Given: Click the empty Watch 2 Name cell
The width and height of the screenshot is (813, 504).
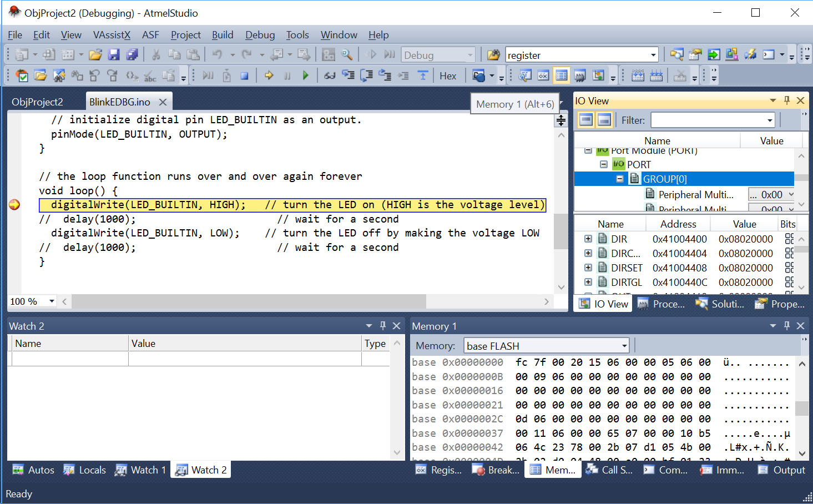Looking at the screenshot, I should pyautogui.click(x=70, y=359).
